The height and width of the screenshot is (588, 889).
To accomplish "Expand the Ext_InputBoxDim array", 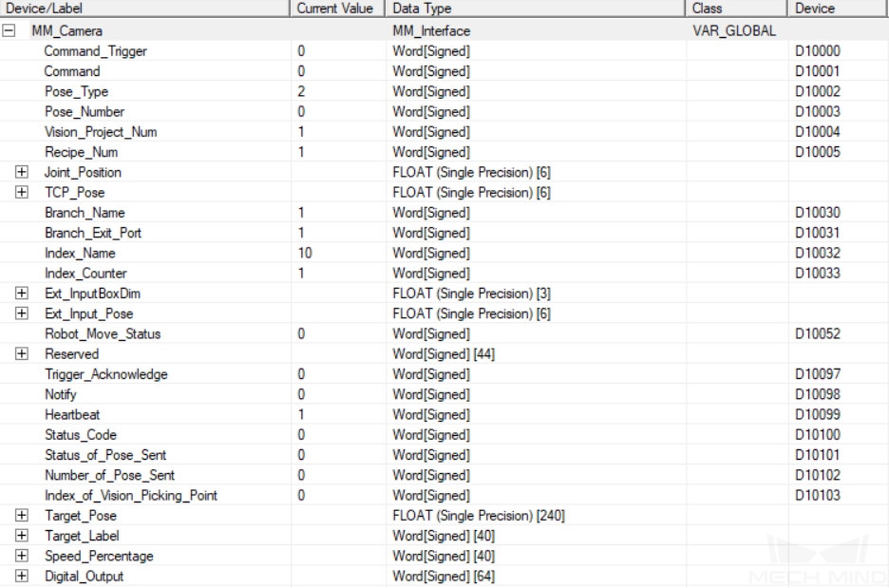I will coord(22,294).
